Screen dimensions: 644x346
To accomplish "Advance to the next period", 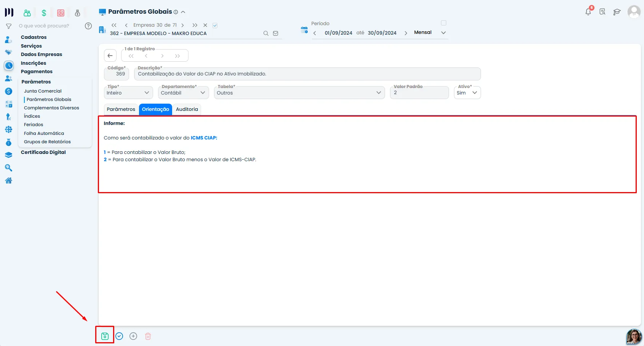I will pyautogui.click(x=406, y=33).
